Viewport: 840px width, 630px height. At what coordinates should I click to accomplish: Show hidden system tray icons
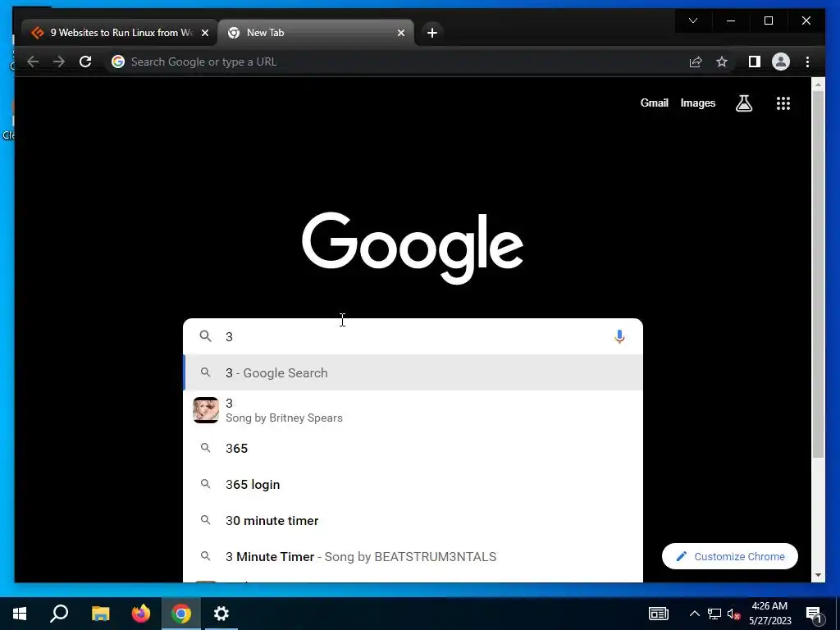694,614
